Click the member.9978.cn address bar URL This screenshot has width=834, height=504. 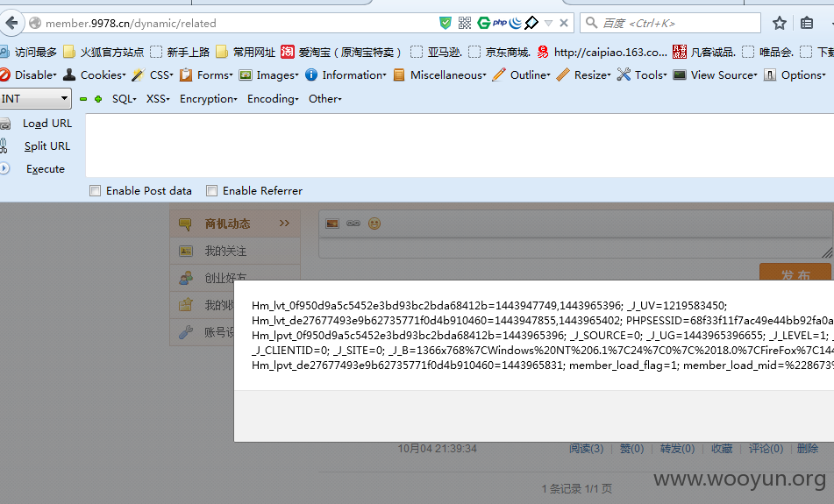click(x=131, y=24)
